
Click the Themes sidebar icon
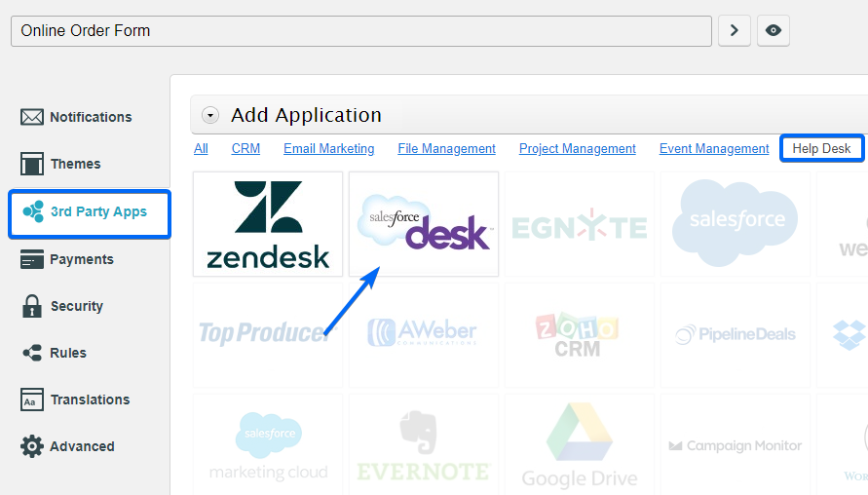point(32,164)
